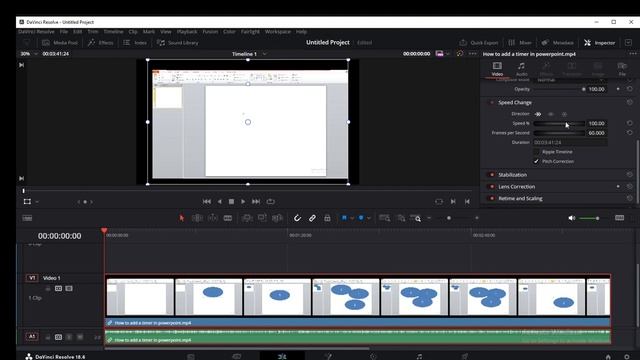Screen dimensions: 640x360
Task: Choose the Selection Mode arrow tool
Action: point(182,218)
